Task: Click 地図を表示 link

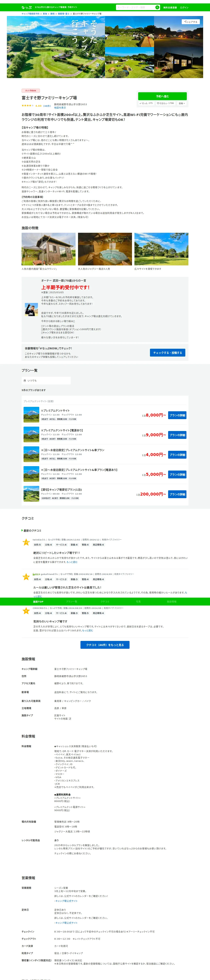Action: (60, 108)
